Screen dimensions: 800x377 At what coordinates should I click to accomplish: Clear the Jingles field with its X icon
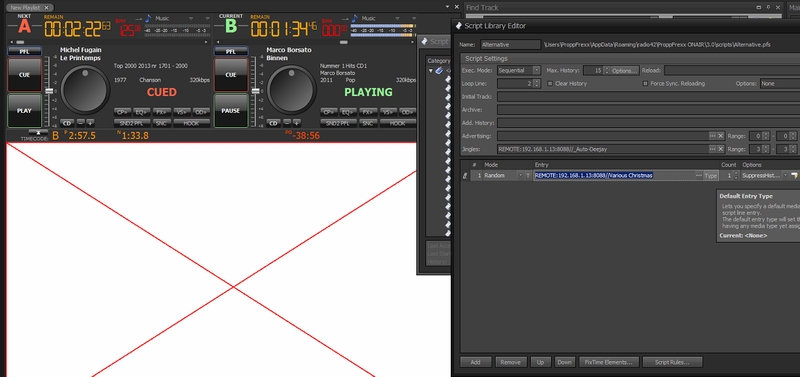click(x=720, y=149)
